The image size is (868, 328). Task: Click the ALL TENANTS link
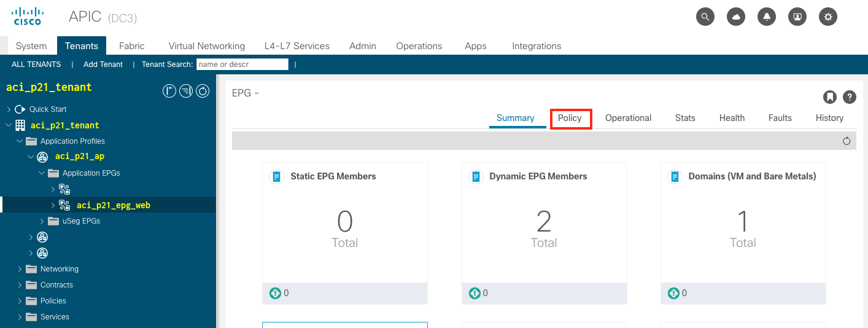pos(36,64)
